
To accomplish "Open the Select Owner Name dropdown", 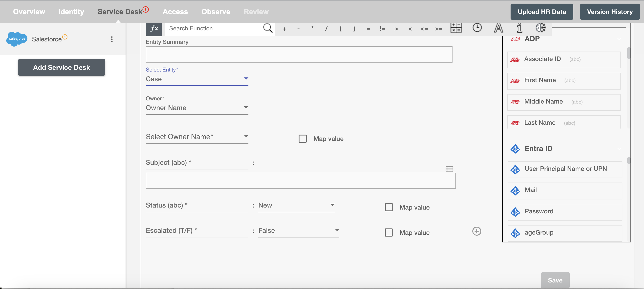I will tap(197, 137).
